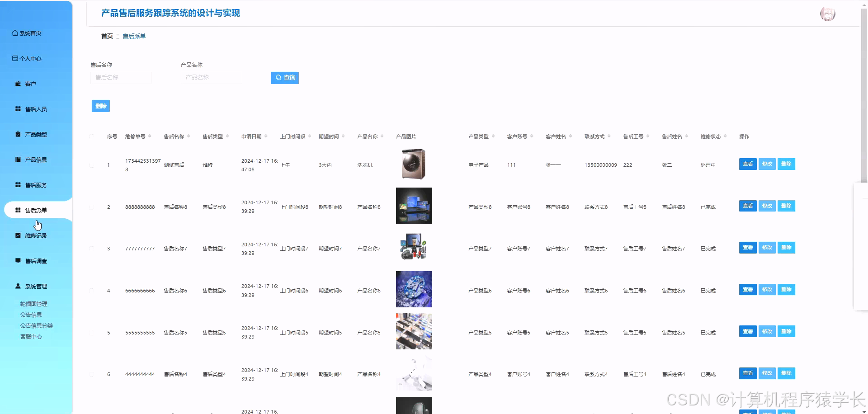
Task: Toggle the select-all checkbox in table header
Action: (92, 136)
